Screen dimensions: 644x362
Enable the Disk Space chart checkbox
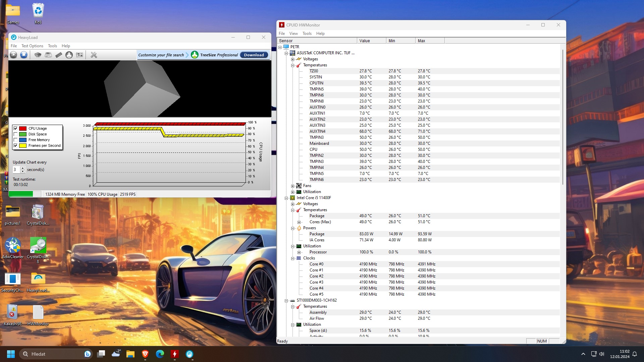tap(15, 134)
